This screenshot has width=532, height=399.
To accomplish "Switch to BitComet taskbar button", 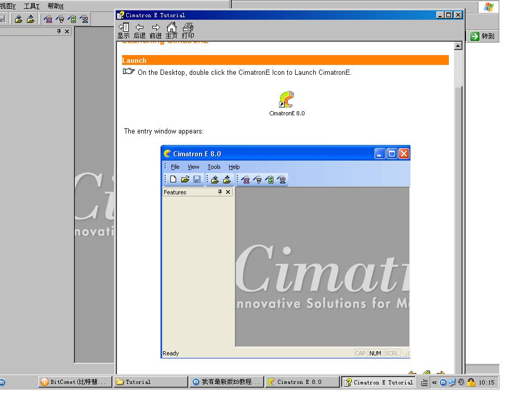I will (75, 382).
